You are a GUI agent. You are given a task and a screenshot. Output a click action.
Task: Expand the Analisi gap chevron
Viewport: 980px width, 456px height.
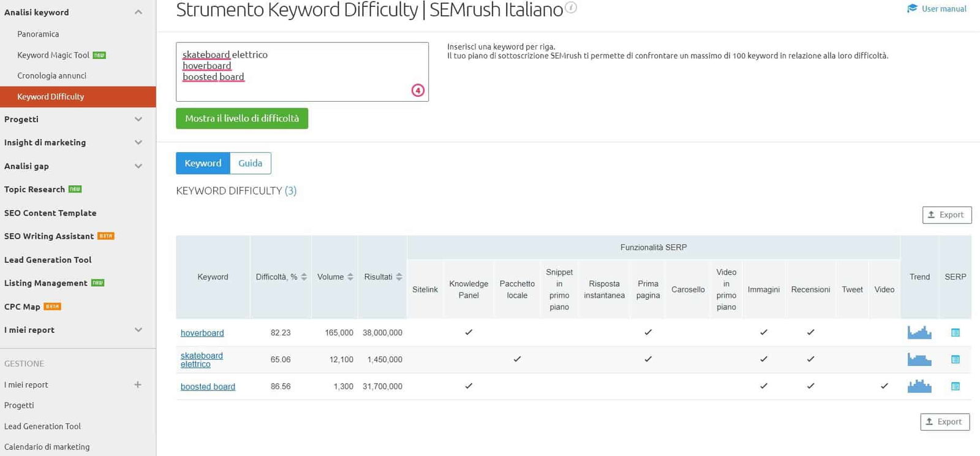click(x=138, y=166)
